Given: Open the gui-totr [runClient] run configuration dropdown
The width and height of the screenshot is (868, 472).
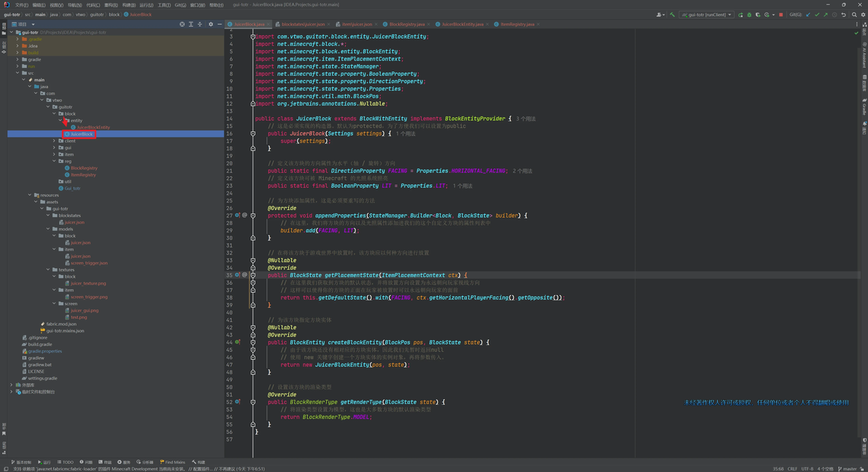Looking at the screenshot, I should pos(706,15).
